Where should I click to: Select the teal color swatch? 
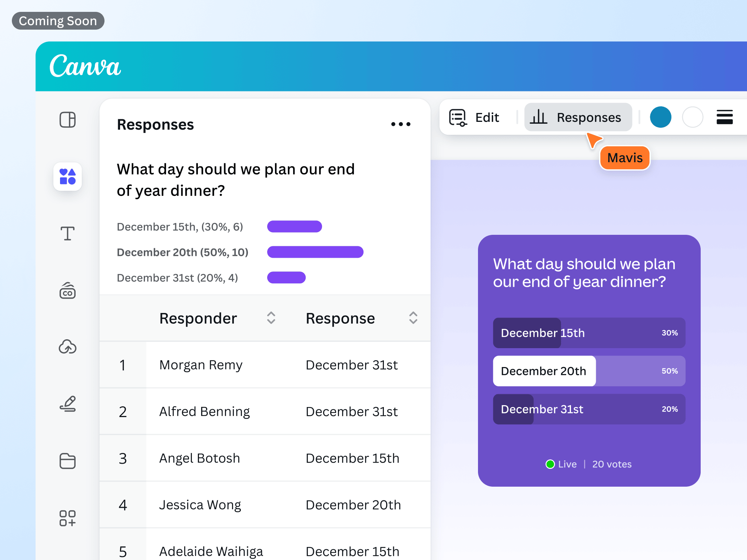(661, 117)
